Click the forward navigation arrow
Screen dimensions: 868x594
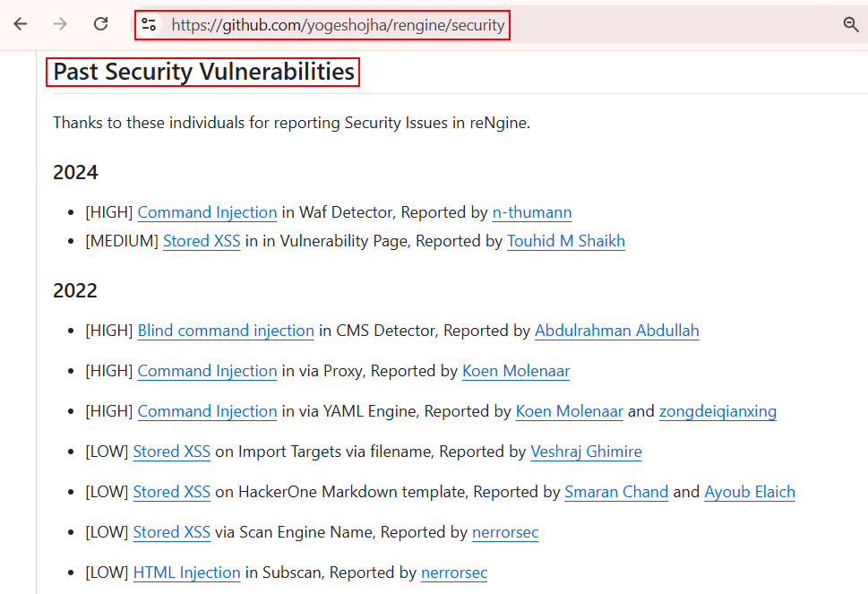[60, 24]
